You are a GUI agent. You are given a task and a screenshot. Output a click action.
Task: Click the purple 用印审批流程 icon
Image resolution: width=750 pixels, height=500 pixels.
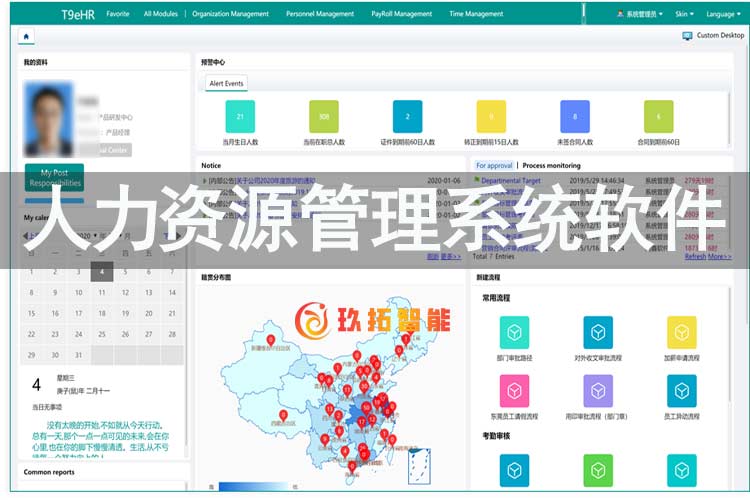pos(598,390)
